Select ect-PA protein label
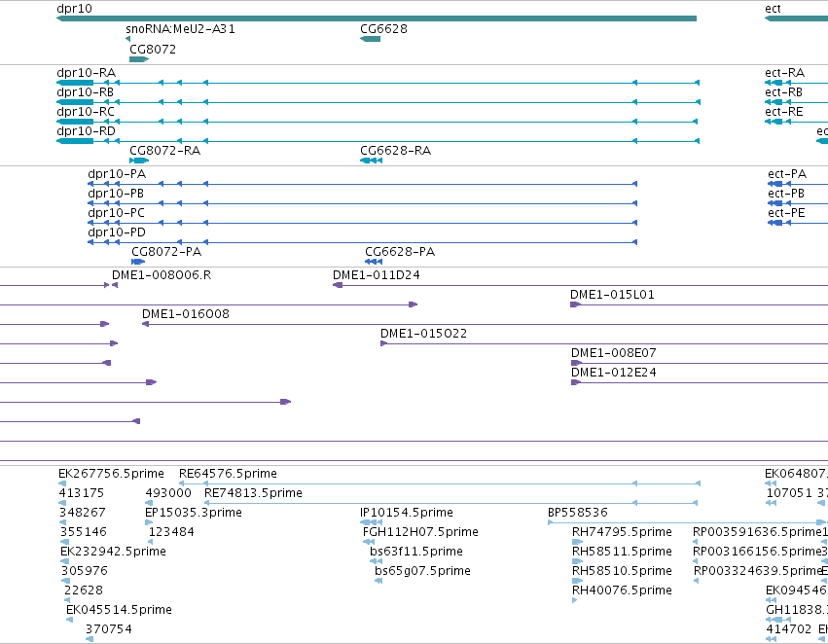 [787, 174]
